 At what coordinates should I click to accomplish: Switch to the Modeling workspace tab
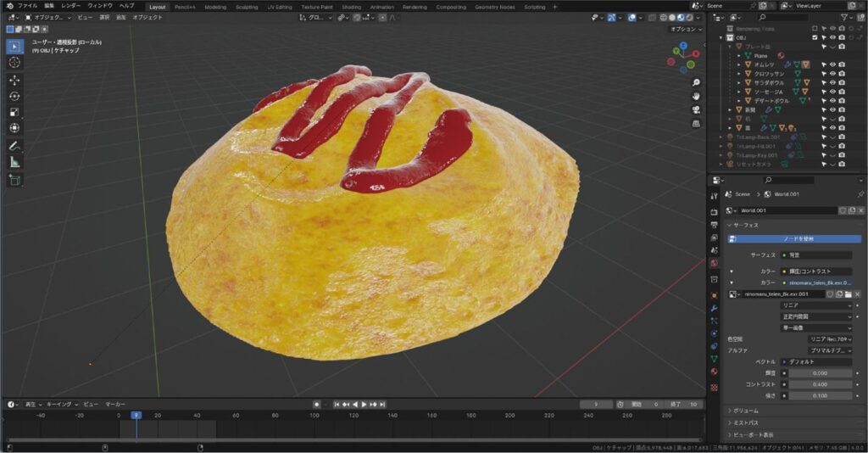(215, 7)
